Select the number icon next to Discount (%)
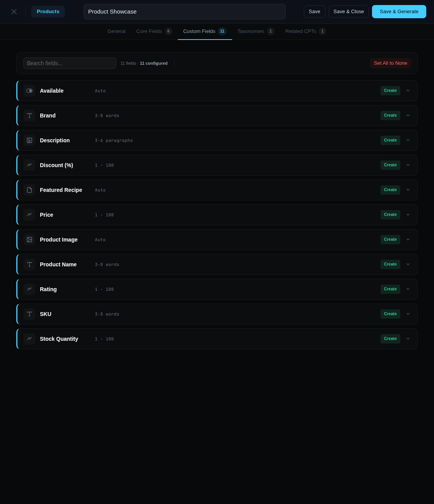 click(x=29, y=165)
